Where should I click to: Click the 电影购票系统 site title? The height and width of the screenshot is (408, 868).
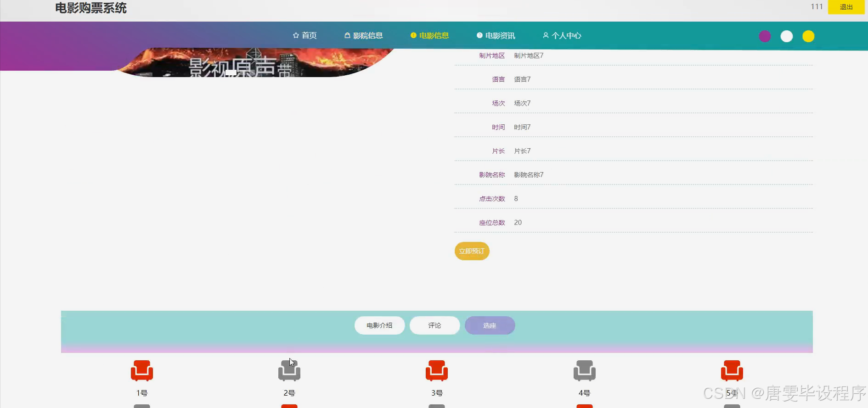pos(91,8)
